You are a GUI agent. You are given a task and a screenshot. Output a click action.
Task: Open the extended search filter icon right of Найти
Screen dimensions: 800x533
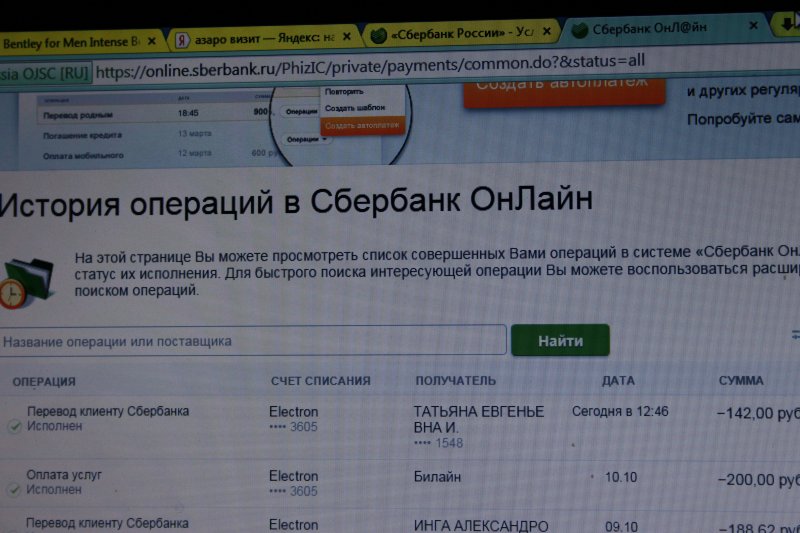point(795,335)
